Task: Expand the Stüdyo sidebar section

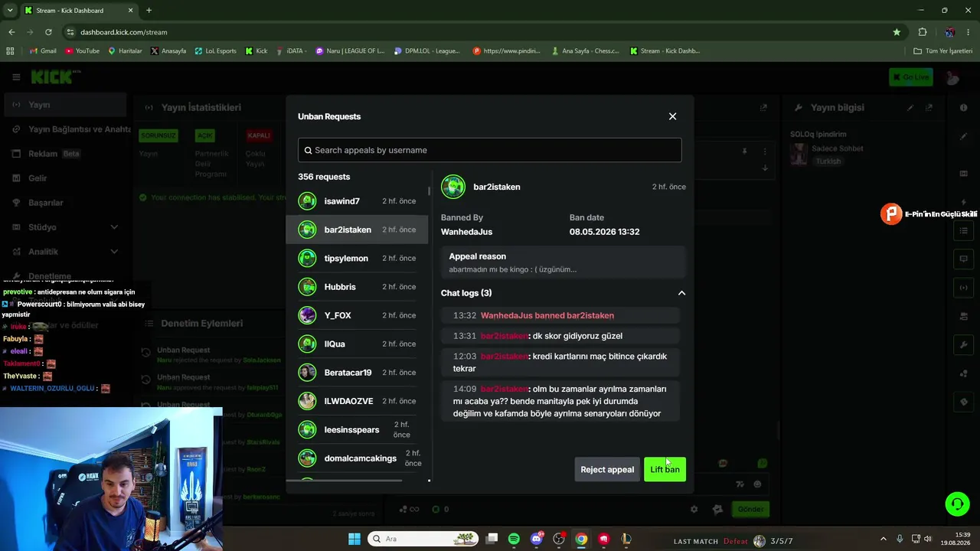Action: pos(65,227)
